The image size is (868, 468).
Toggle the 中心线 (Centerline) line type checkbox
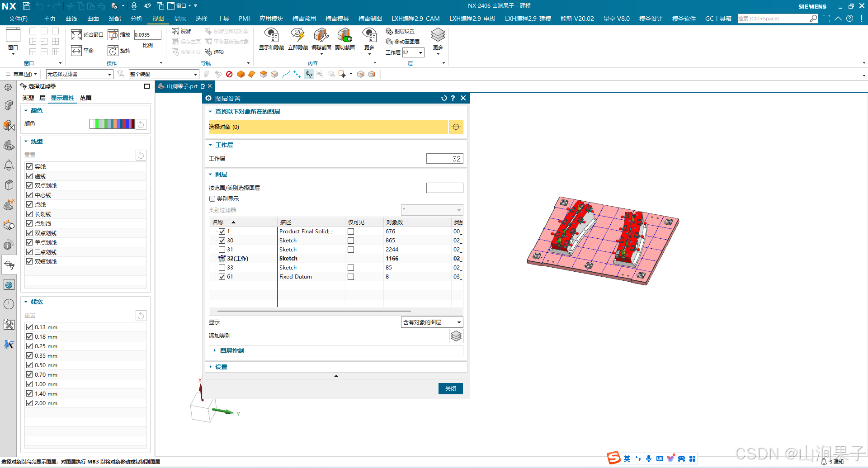[29, 195]
